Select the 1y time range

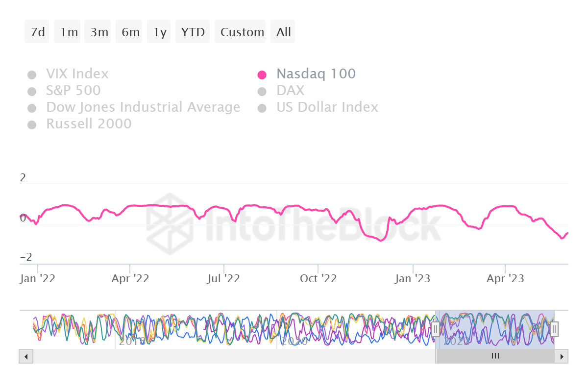pos(159,31)
